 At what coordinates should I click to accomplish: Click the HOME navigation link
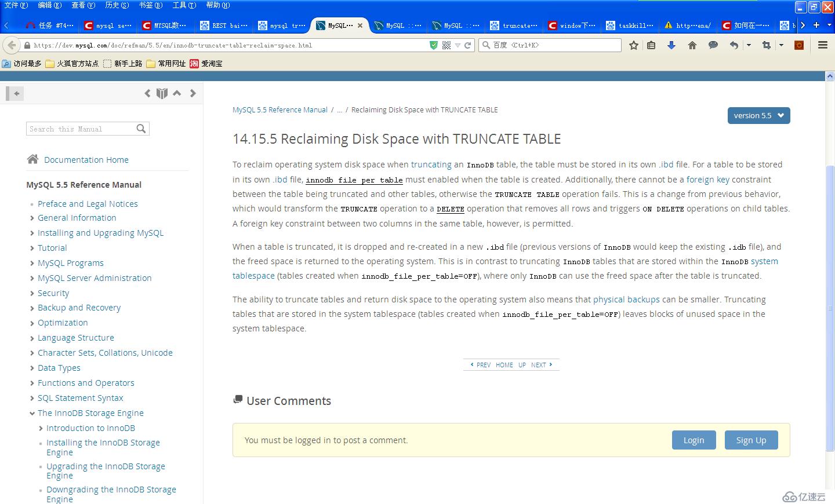pos(504,365)
